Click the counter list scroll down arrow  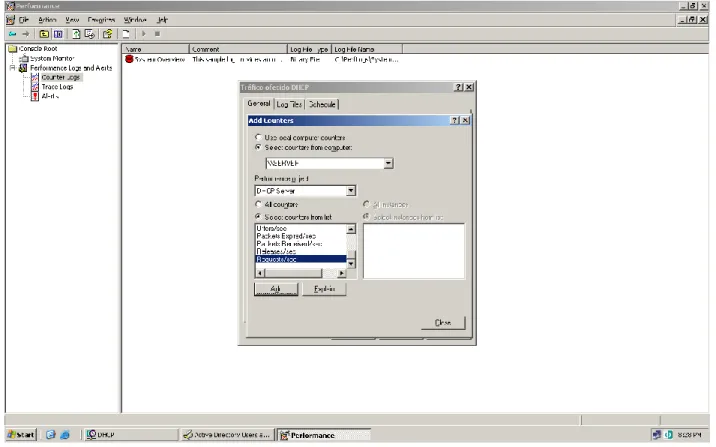(x=351, y=264)
